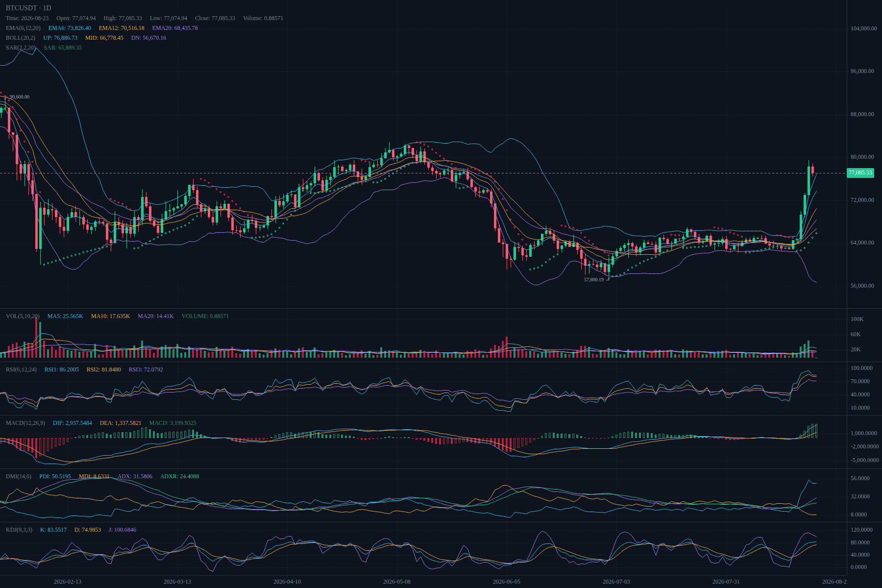Click the High: 77,085.33 value
This screenshot has height=588, width=882.
[x=122, y=18]
